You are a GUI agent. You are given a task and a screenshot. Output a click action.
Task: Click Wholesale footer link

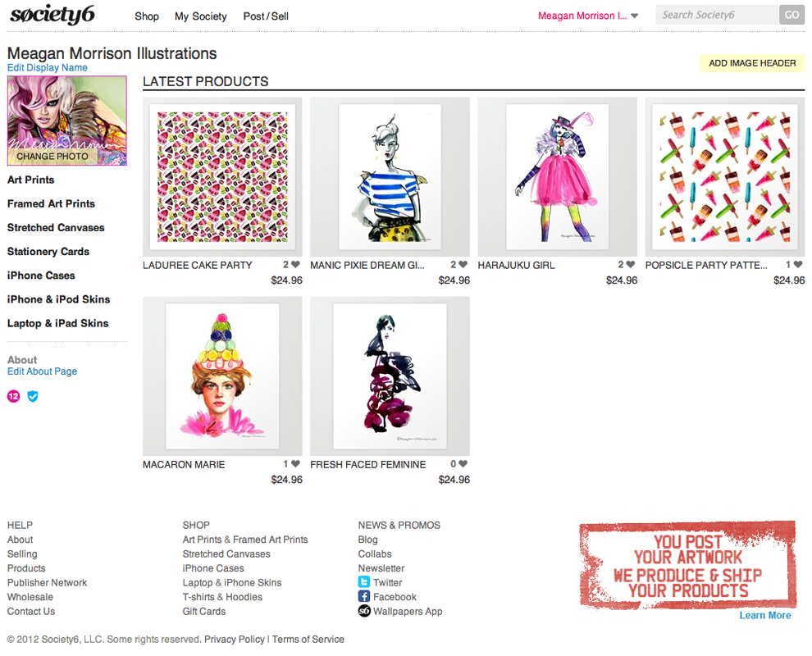tap(30, 597)
